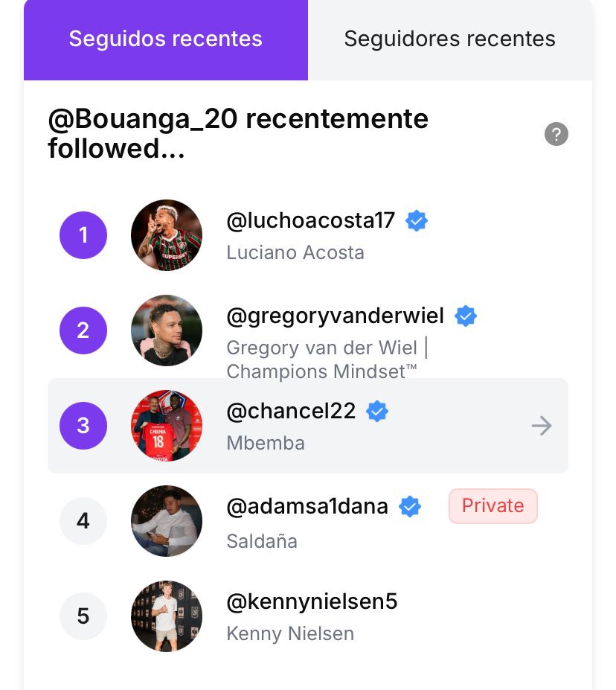Click the purple number 1 rank badge

point(83,235)
